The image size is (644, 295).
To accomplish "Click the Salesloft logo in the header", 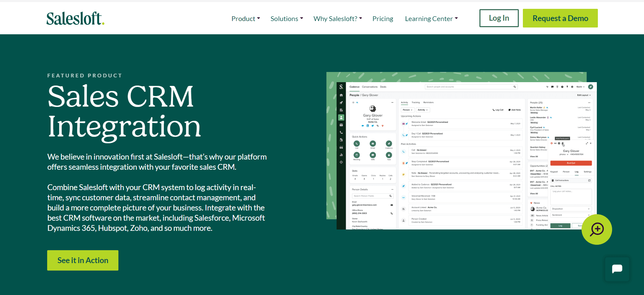I will click(75, 19).
